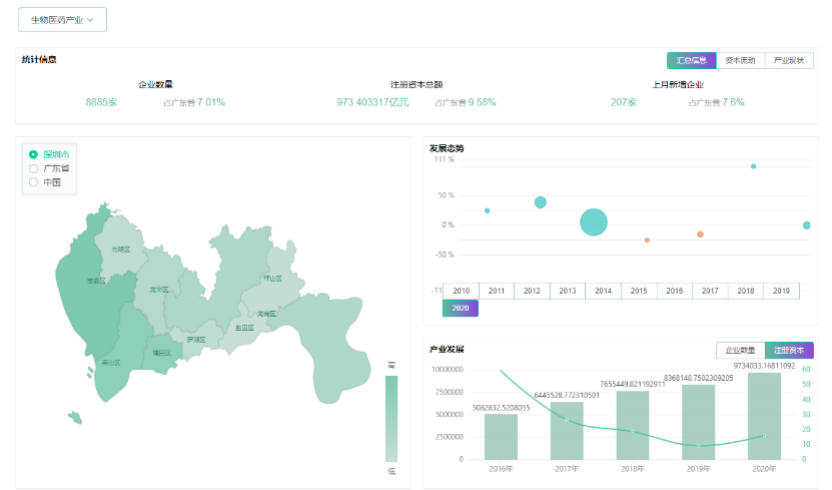The image size is (832, 490).
Task: Click the 注册资本 chart toggle button
Action: tap(789, 350)
